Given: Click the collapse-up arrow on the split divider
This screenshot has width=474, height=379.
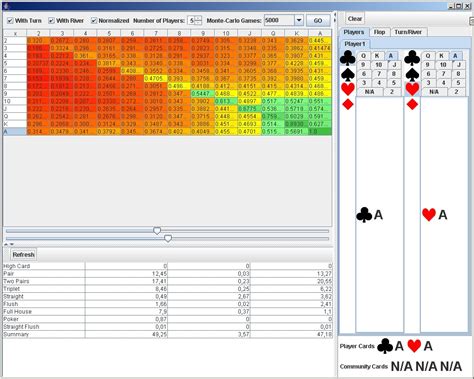Looking at the screenshot, I should tap(6, 244).
